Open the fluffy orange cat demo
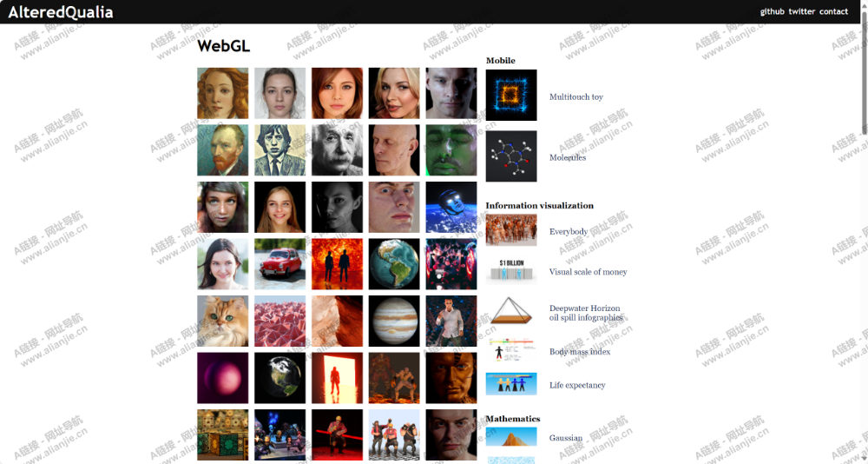 (x=222, y=321)
